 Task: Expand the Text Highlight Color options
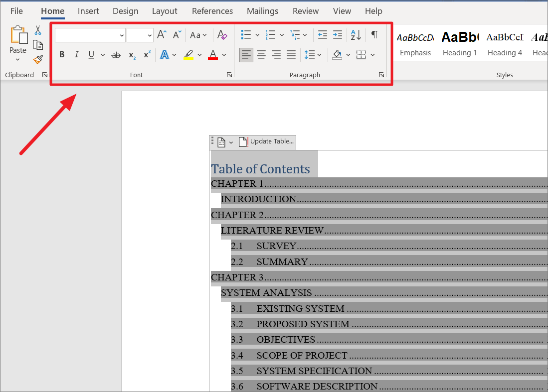pos(199,54)
